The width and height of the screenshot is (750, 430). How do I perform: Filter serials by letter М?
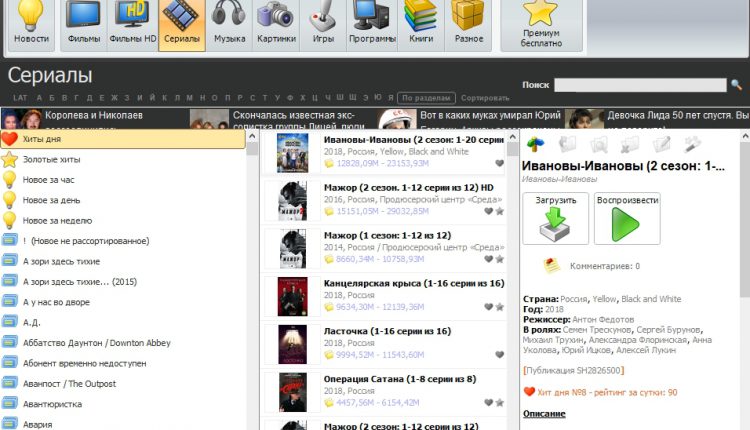[x=189, y=98]
